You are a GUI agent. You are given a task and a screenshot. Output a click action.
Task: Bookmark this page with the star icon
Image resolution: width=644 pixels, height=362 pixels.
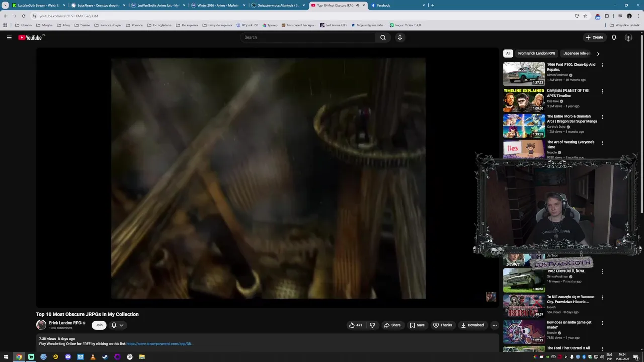585,16
